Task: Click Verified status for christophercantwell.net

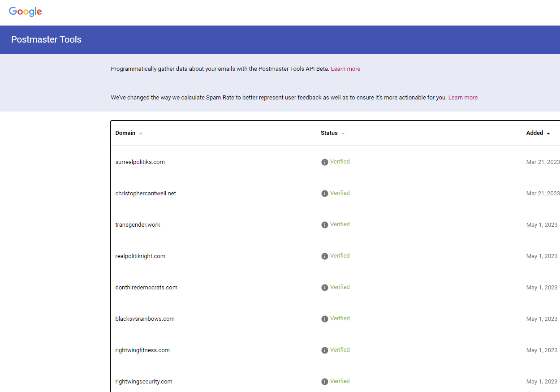Action: point(340,193)
